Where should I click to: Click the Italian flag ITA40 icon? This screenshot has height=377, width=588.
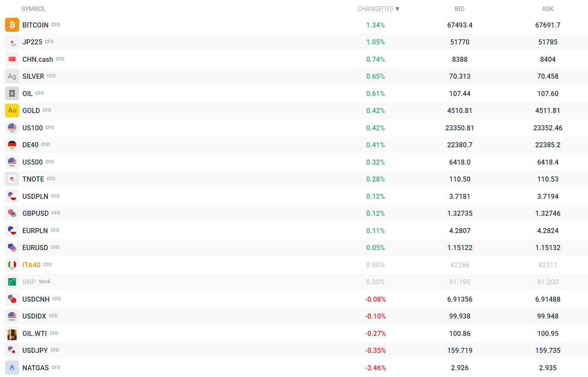coord(12,265)
